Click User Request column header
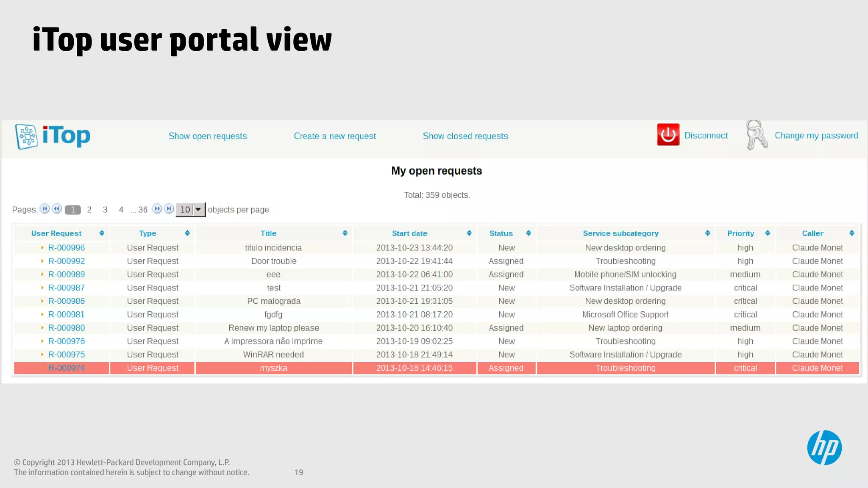This screenshot has height=488, width=868. (x=56, y=233)
